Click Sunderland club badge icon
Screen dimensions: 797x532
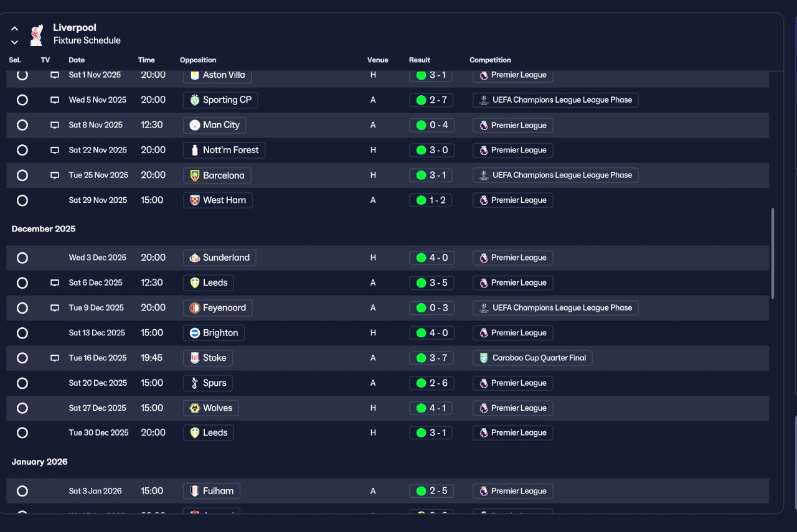click(195, 258)
